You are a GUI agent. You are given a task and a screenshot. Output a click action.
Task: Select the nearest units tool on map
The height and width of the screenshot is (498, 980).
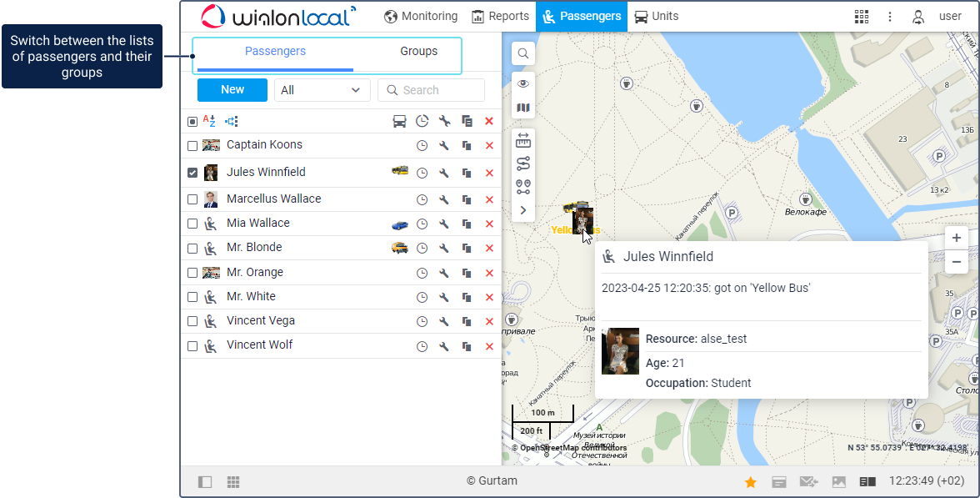coord(523,187)
